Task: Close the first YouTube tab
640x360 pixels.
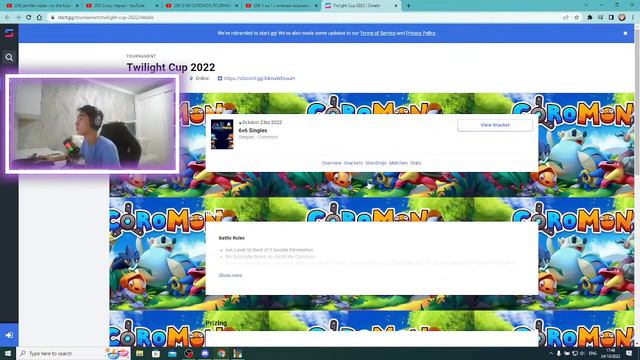Action: 77,6
